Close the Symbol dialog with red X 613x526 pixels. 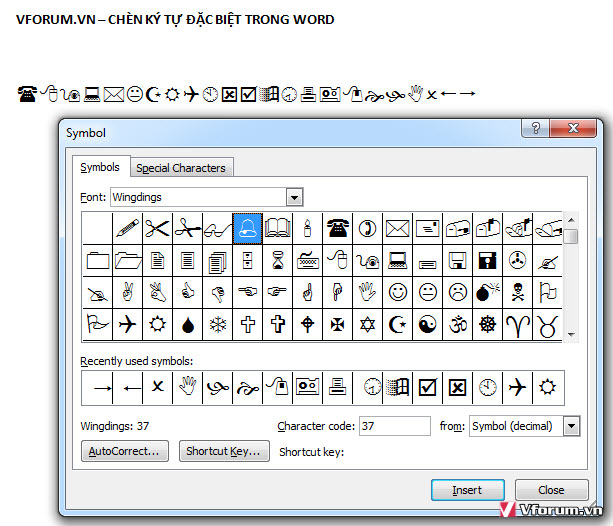[x=573, y=127]
